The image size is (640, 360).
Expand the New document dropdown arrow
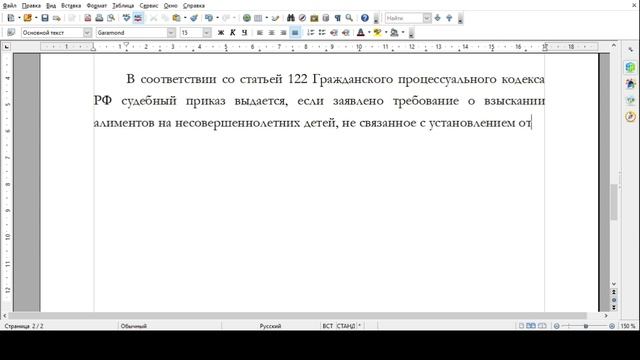(19, 18)
